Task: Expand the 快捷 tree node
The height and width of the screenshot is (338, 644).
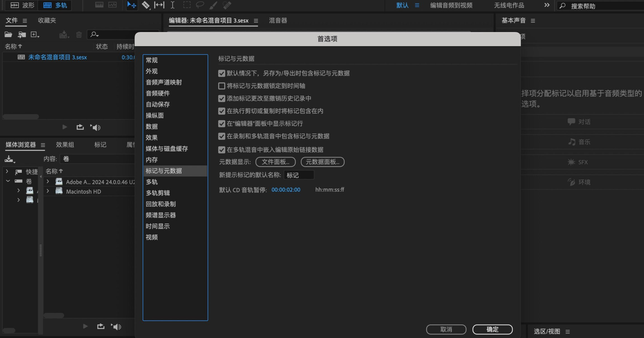Action: tap(7, 171)
